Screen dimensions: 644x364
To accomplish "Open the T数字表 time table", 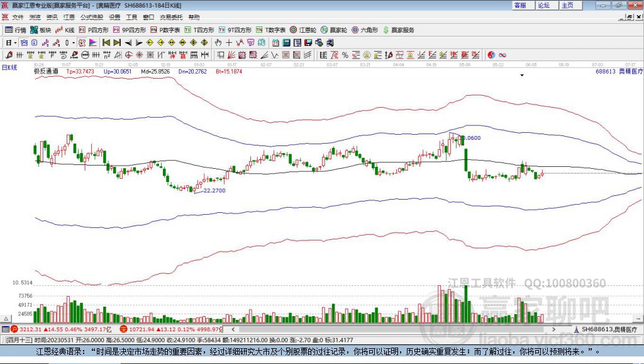I will click(270, 30).
